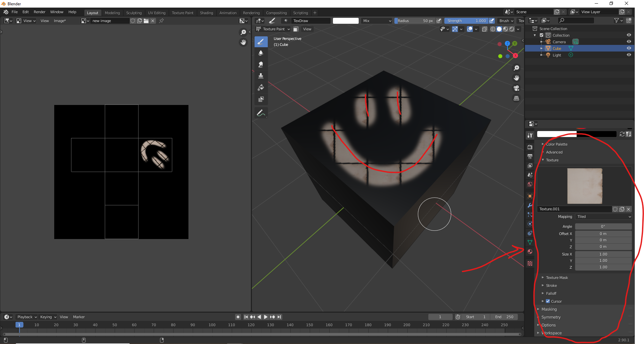Expand the Color Palette panel
This screenshot has height=344, width=644.
click(x=556, y=144)
